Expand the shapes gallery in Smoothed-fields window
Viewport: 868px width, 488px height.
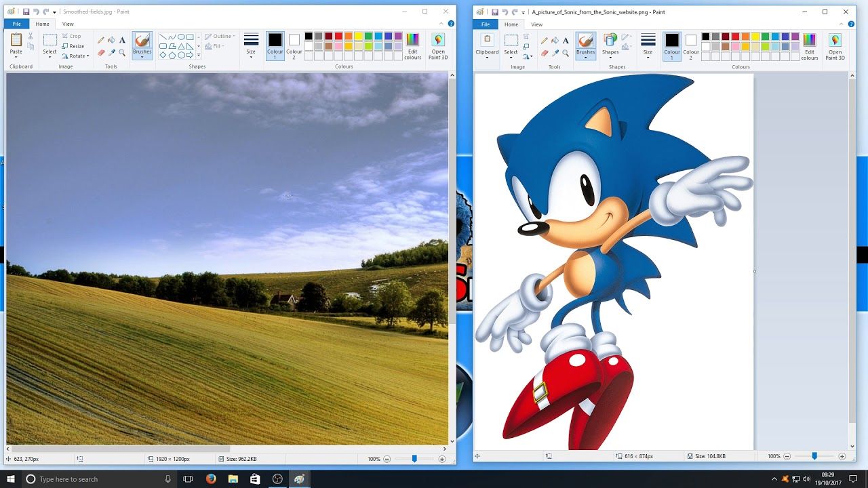[198, 56]
